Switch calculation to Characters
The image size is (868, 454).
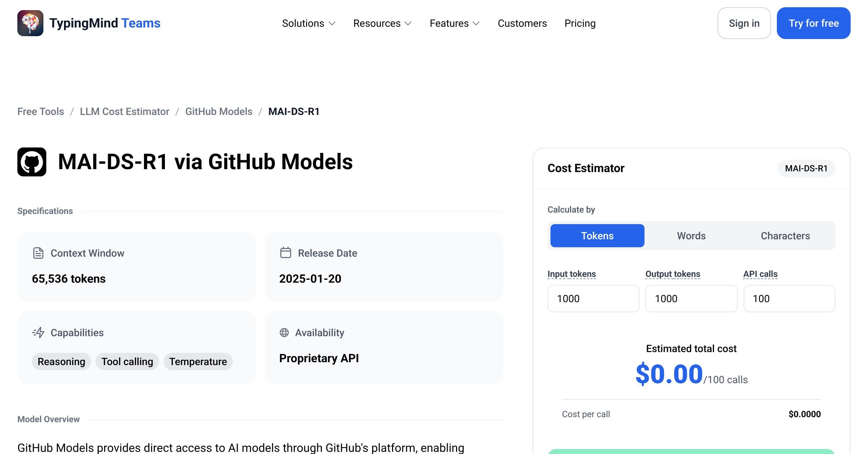click(x=786, y=236)
